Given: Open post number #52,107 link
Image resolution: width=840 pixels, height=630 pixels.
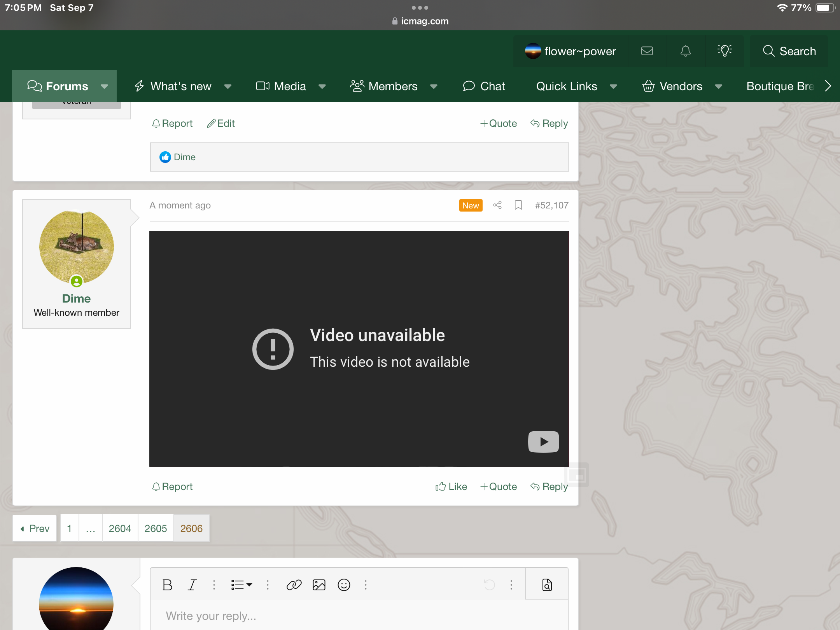Looking at the screenshot, I should click(x=551, y=205).
